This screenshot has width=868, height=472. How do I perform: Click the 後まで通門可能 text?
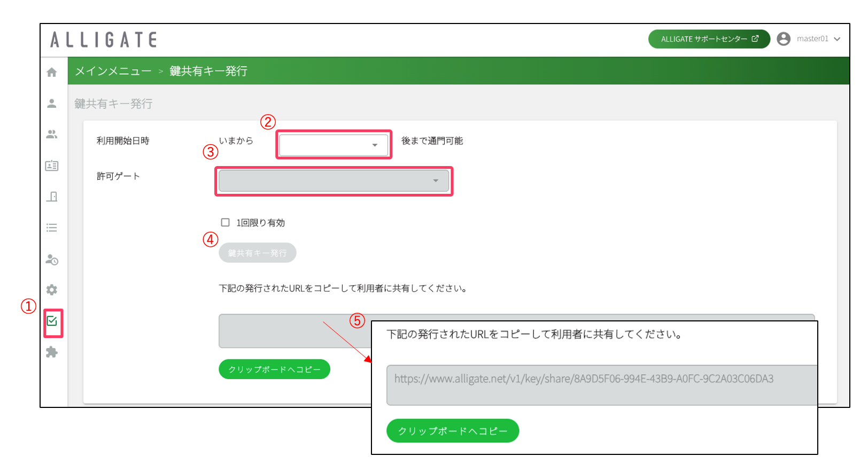(x=432, y=140)
